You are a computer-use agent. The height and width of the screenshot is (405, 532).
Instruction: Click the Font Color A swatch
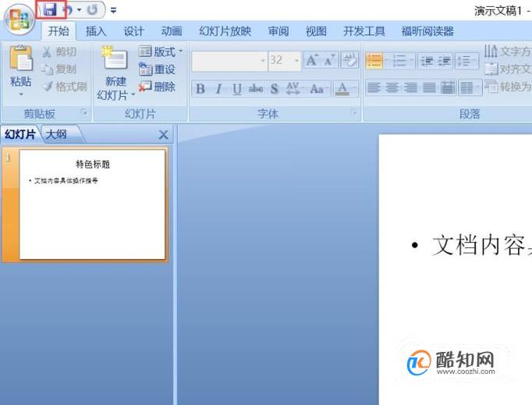point(342,89)
